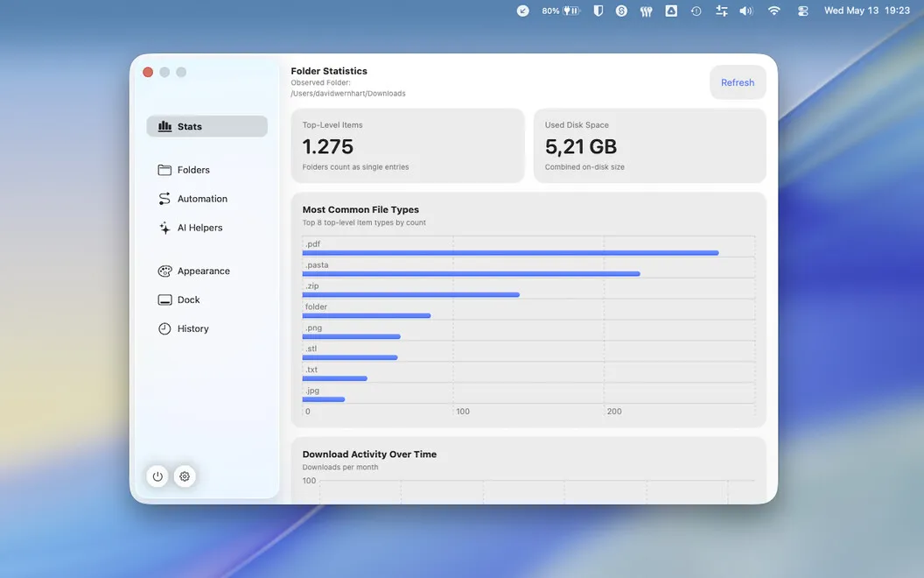Click the "5,21 GB" used disk space value
The width and height of the screenshot is (924, 578).
click(x=580, y=146)
